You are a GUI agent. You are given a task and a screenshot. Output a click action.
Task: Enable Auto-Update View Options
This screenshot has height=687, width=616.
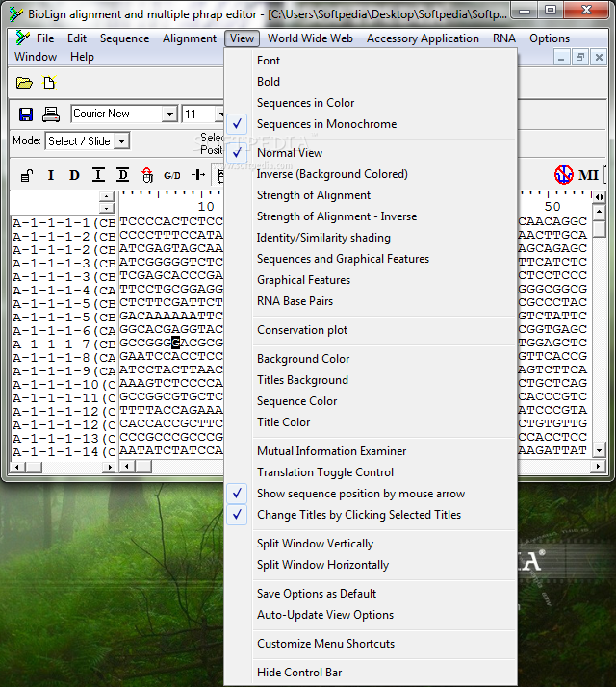[x=325, y=615]
